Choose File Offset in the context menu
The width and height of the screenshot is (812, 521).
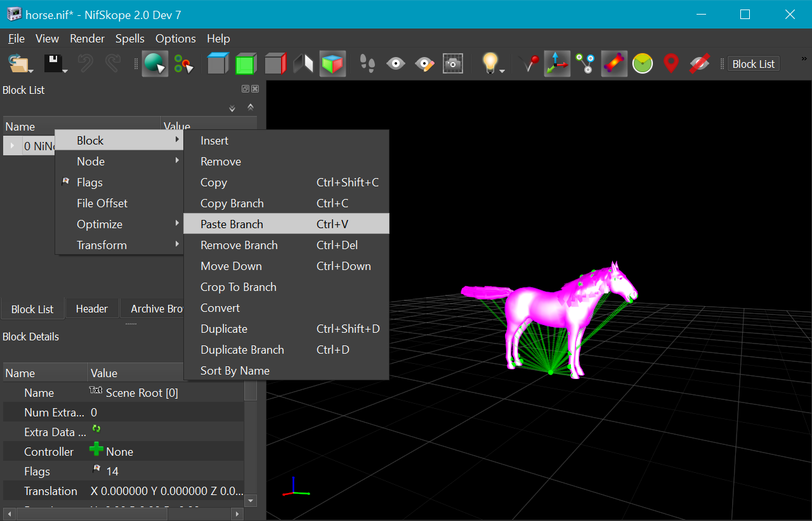[x=119, y=203]
